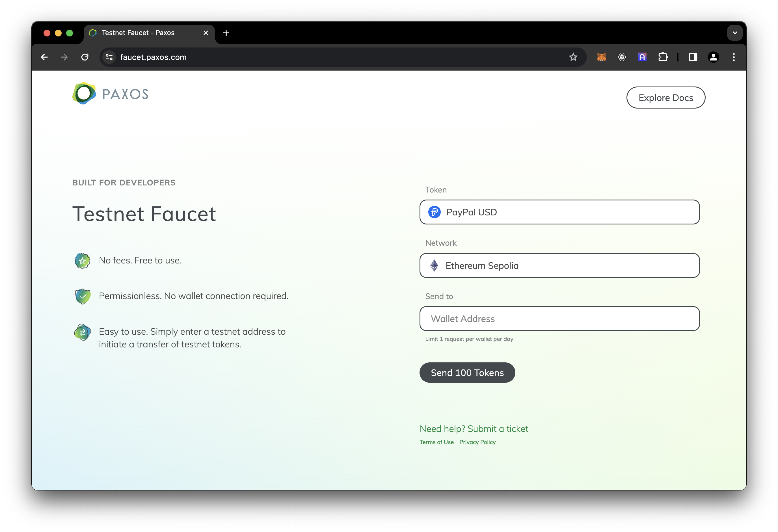Screen dimensions: 778x532
Task: Open the React developer tools extension
Action: coord(622,57)
